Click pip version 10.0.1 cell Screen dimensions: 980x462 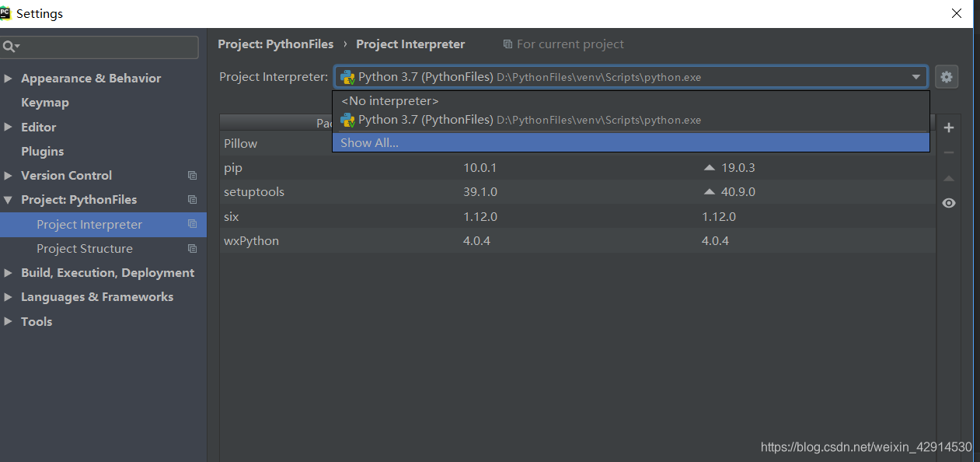coord(480,167)
